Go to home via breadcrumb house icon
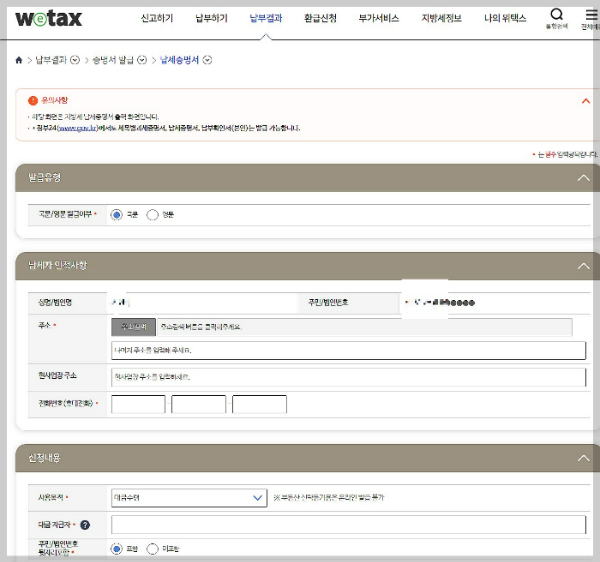 19,60
